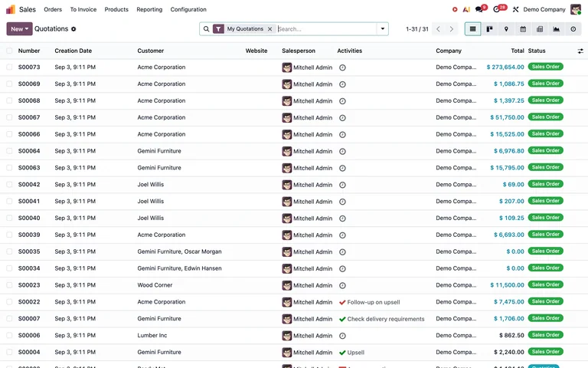The height and width of the screenshot is (368, 588).
Task: Open optional columns adjust icon
Action: (x=580, y=51)
